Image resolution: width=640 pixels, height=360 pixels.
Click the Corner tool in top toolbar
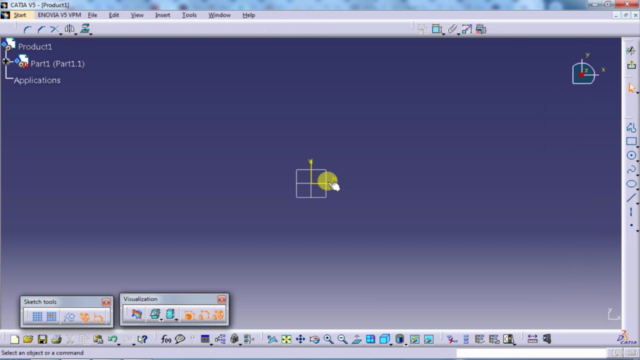27,29
